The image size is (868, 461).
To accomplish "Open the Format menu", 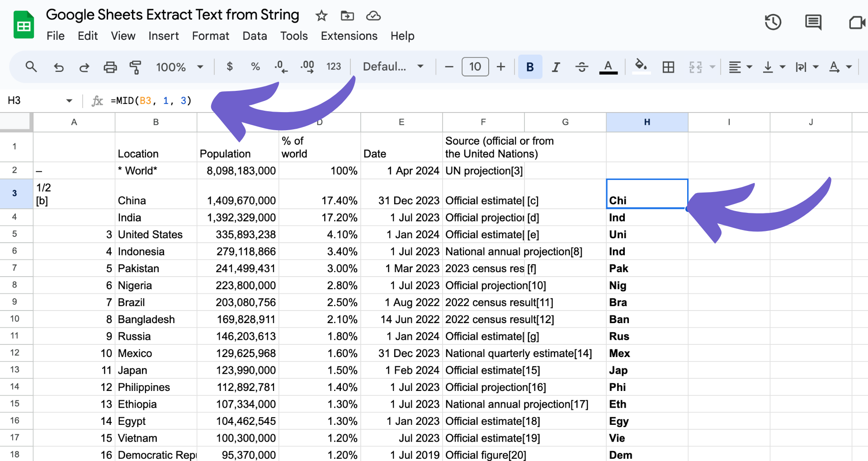I will (x=210, y=36).
